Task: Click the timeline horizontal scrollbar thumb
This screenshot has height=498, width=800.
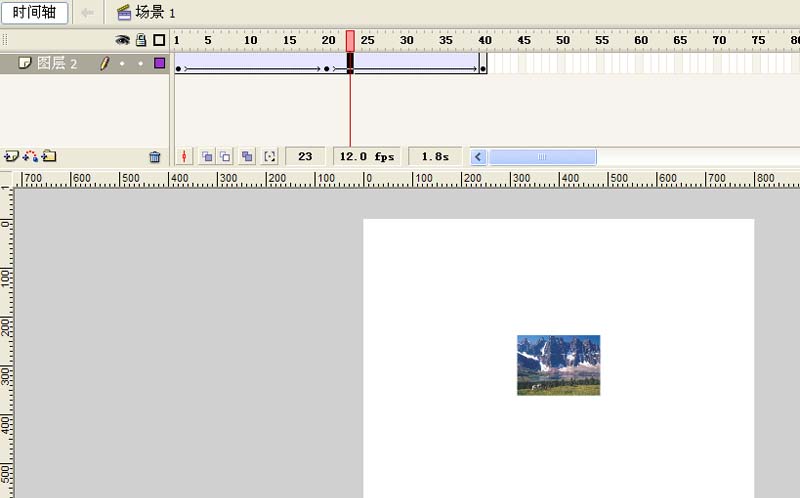Action: (x=542, y=157)
